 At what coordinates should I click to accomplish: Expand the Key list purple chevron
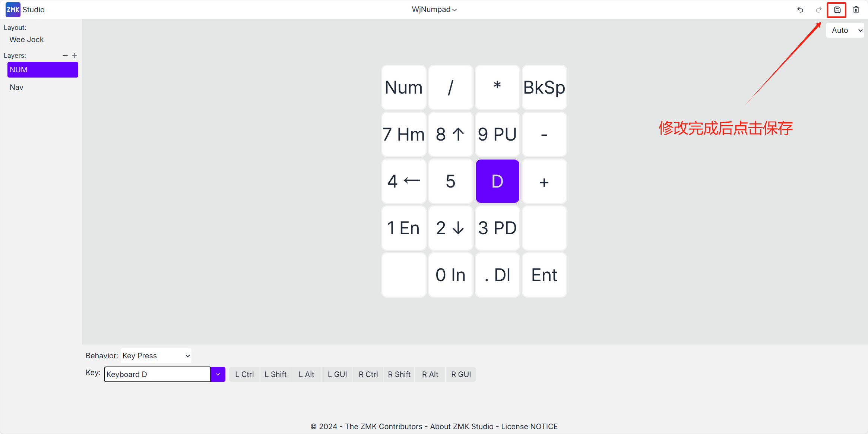click(x=218, y=374)
